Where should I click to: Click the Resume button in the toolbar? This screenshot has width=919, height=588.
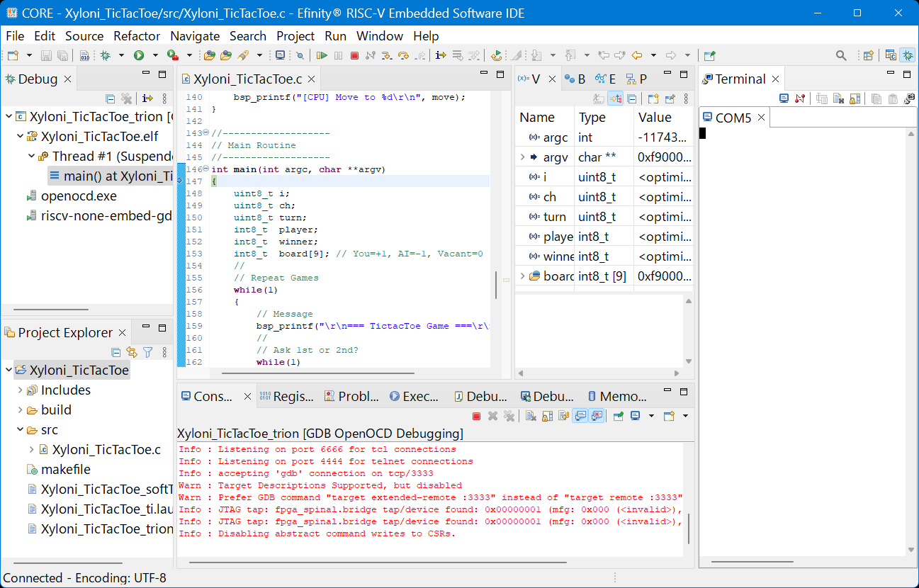point(322,55)
